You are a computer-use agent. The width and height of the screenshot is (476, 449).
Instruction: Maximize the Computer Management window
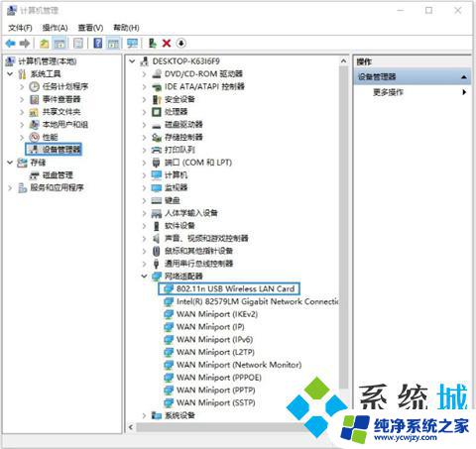(428, 11)
